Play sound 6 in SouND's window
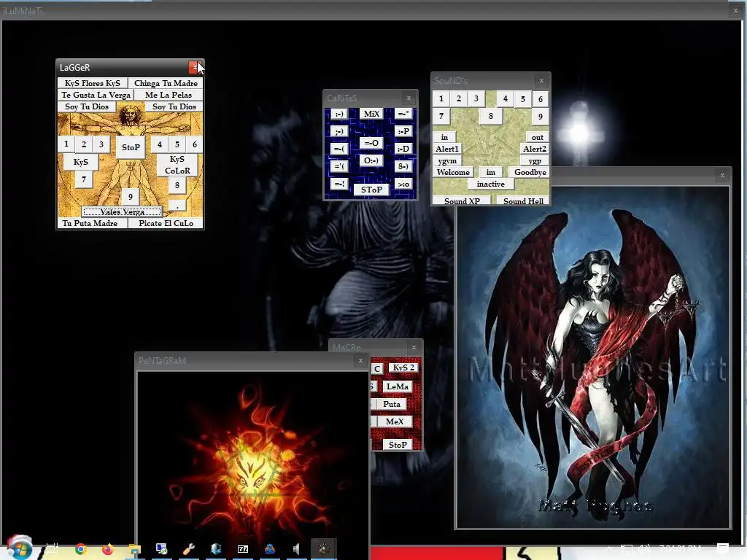This screenshot has width=747, height=560. point(541,99)
